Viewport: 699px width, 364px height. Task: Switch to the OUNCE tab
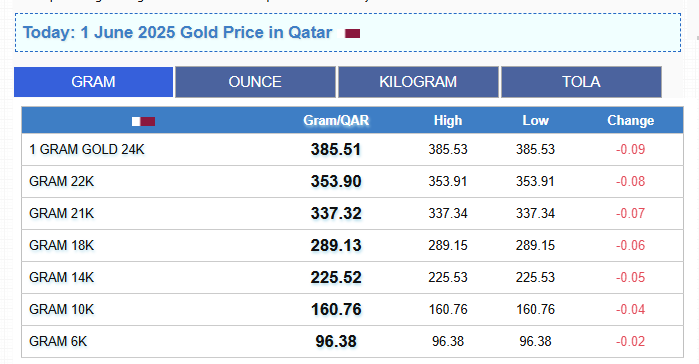(x=255, y=82)
